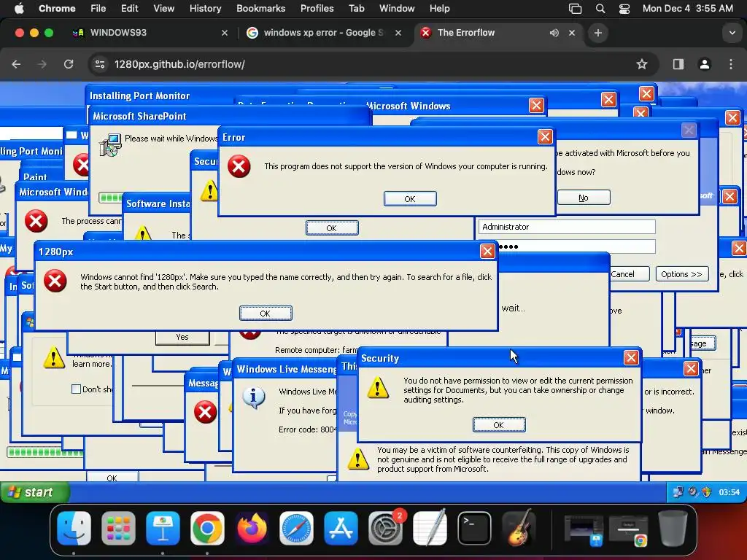
Task: Open Launchpad from the Dock
Action: (119, 528)
